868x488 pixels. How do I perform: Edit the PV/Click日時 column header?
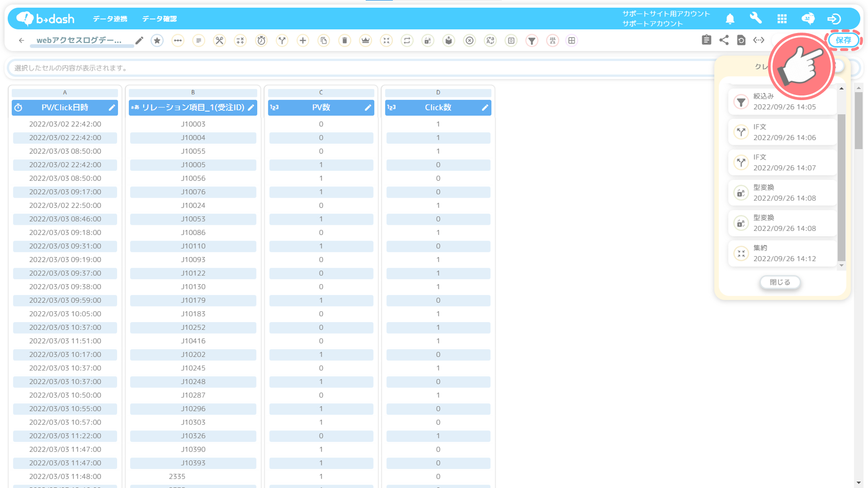pyautogui.click(x=112, y=107)
